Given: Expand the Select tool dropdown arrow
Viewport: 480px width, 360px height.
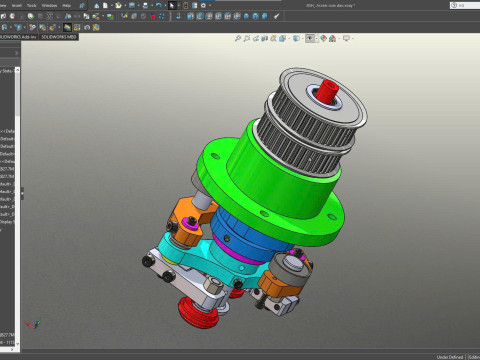Looking at the screenshot, I should pos(178,6).
